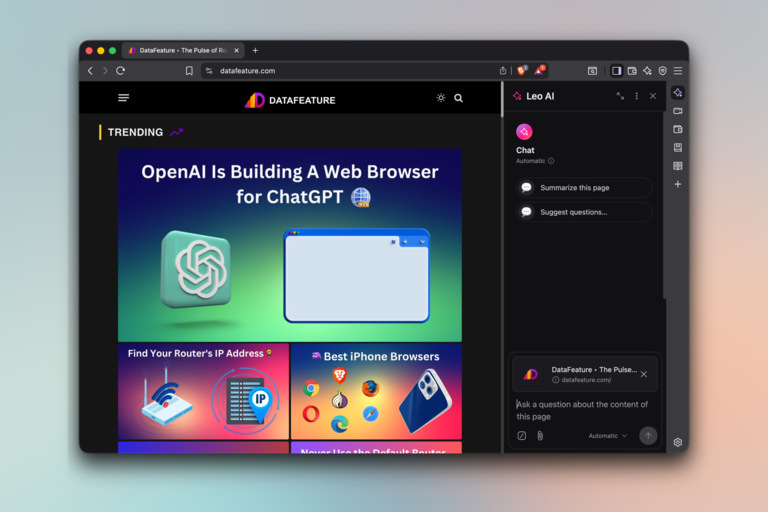Screen dimensions: 768x512
Task: Open the browser main hamburger menu
Action: pos(678,71)
